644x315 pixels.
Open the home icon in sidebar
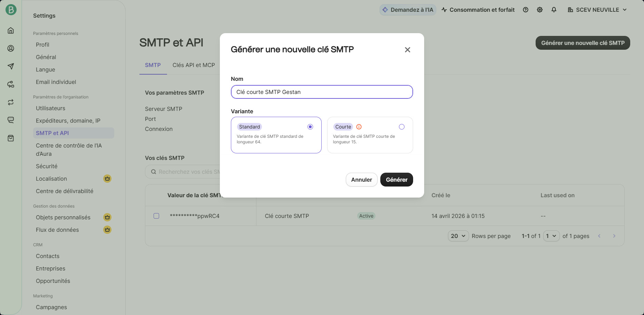click(x=11, y=30)
